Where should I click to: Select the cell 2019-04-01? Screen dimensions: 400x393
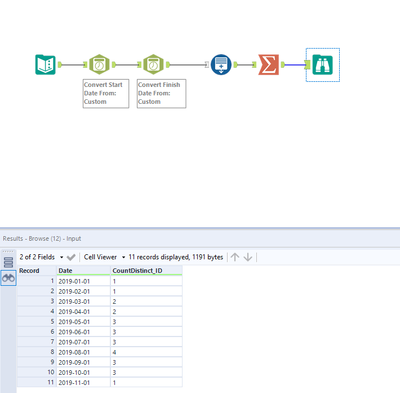click(83, 312)
